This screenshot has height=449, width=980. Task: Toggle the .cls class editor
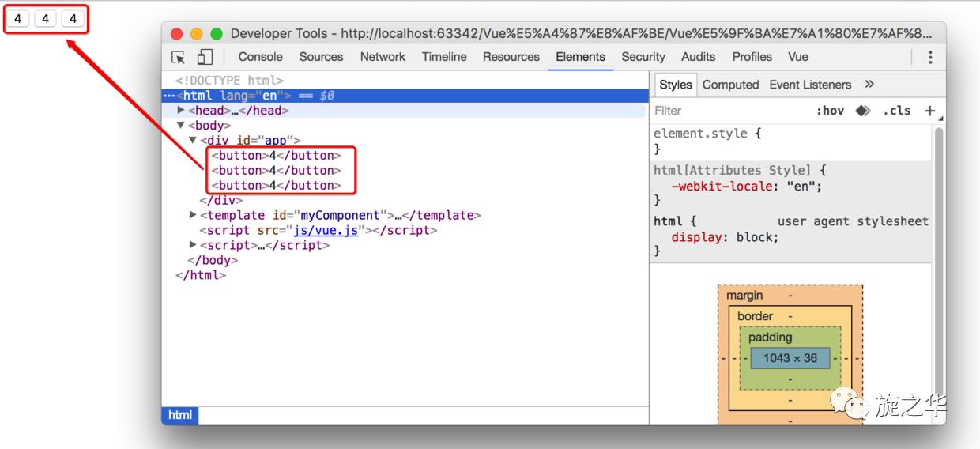897,111
